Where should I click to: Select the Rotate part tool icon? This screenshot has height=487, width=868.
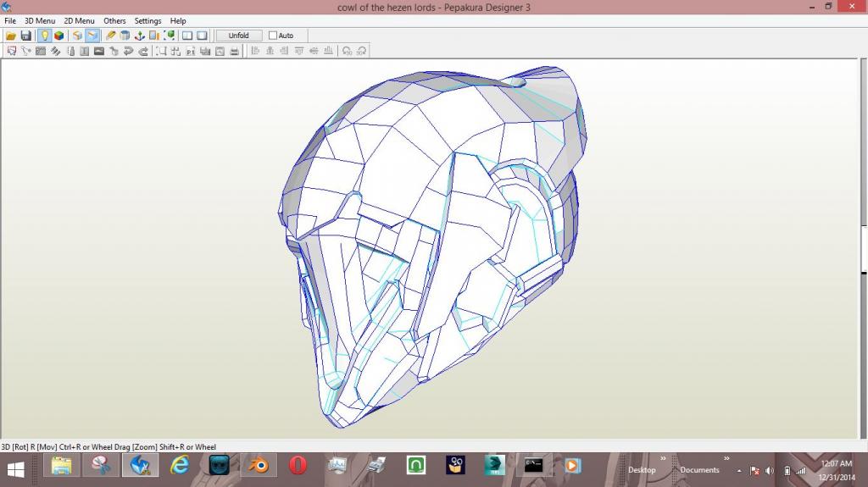coord(26,51)
